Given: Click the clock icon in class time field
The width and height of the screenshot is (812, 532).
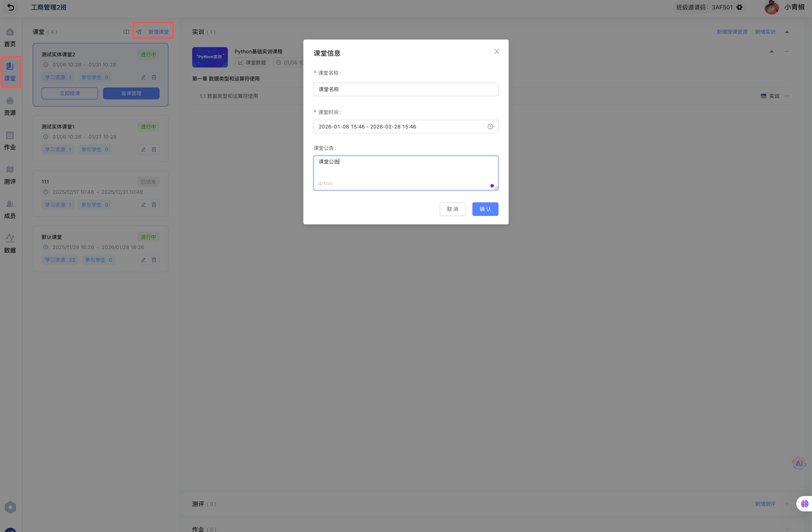Looking at the screenshot, I should click(x=490, y=127).
